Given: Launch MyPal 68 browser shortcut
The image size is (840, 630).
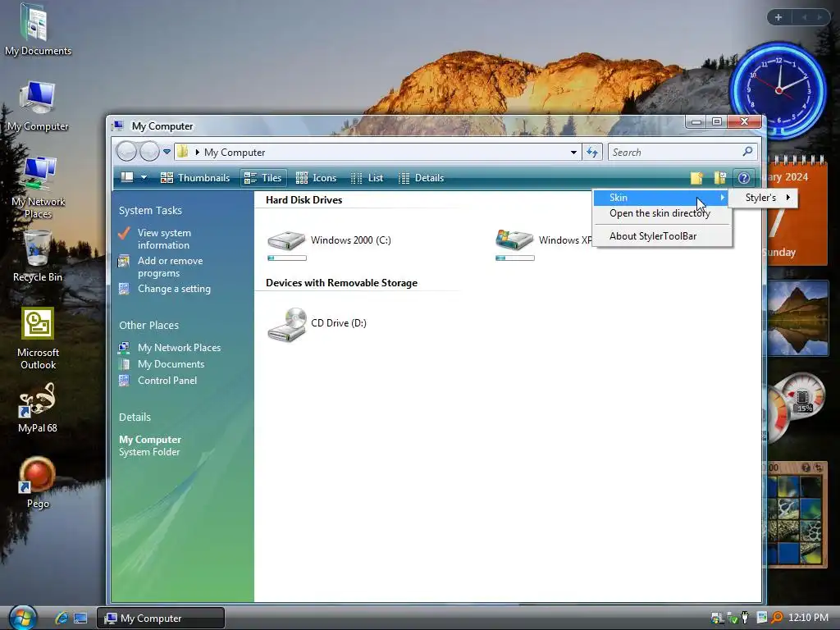Looking at the screenshot, I should (38, 409).
